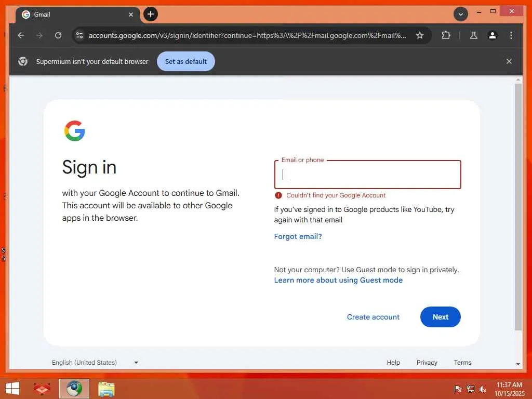The height and width of the screenshot is (399, 532).
Task: Open the Terms link in footer
Action: click(462, 362)
